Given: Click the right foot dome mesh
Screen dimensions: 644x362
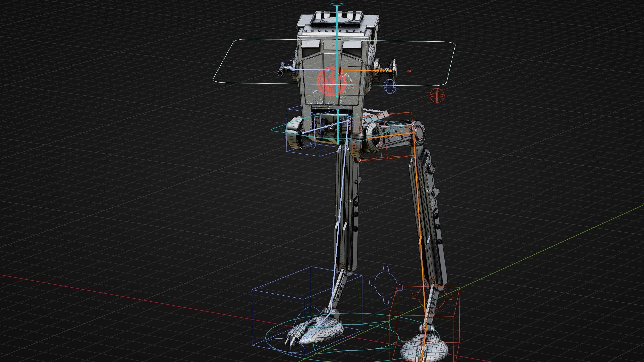Looking at the screenshot, I should 424,348.
